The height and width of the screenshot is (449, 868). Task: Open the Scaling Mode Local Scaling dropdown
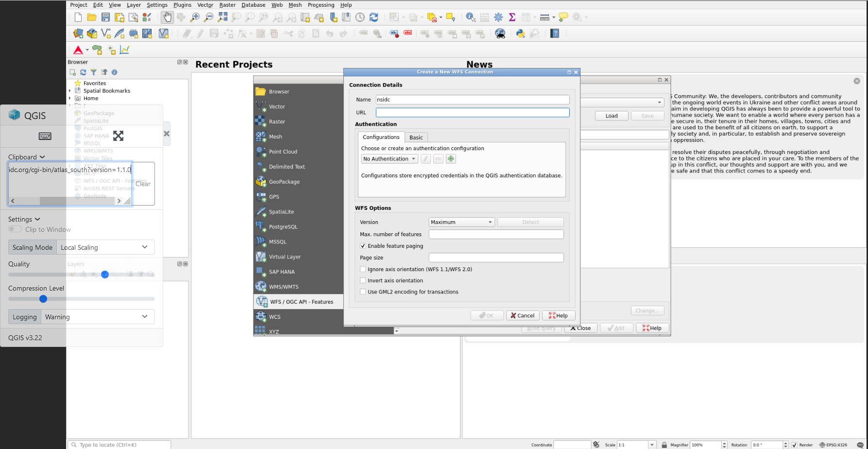[x=105, y=247]
